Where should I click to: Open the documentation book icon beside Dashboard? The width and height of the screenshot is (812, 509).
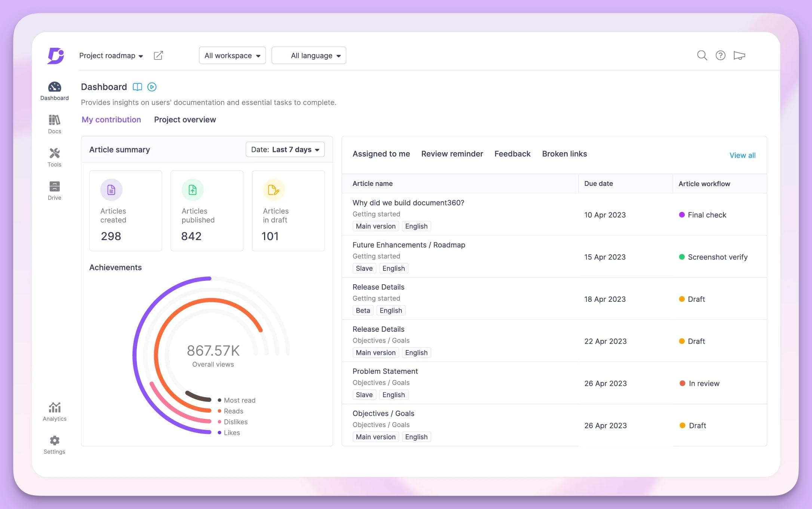coord(137,87)
